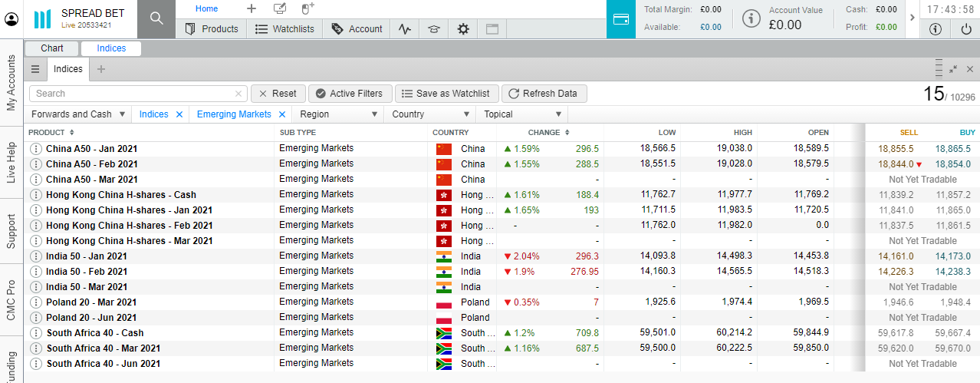Viewport: 980px width, 383px height.
Task: Open the Watchlists menu
Action: (284, 29)
